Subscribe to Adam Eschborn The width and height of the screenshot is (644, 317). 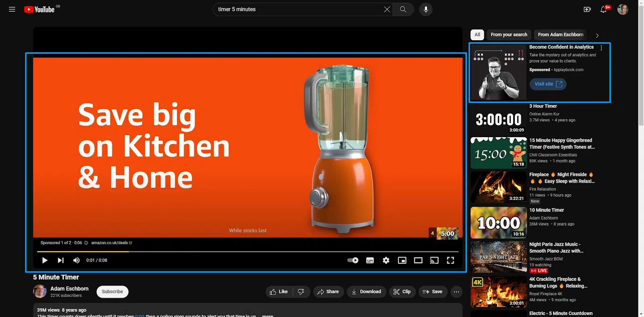click(x=112, y=292)
